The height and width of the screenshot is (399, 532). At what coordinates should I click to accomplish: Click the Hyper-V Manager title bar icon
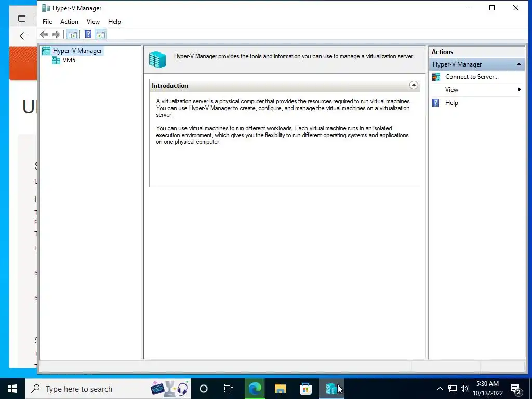click(x=46, y=8)
